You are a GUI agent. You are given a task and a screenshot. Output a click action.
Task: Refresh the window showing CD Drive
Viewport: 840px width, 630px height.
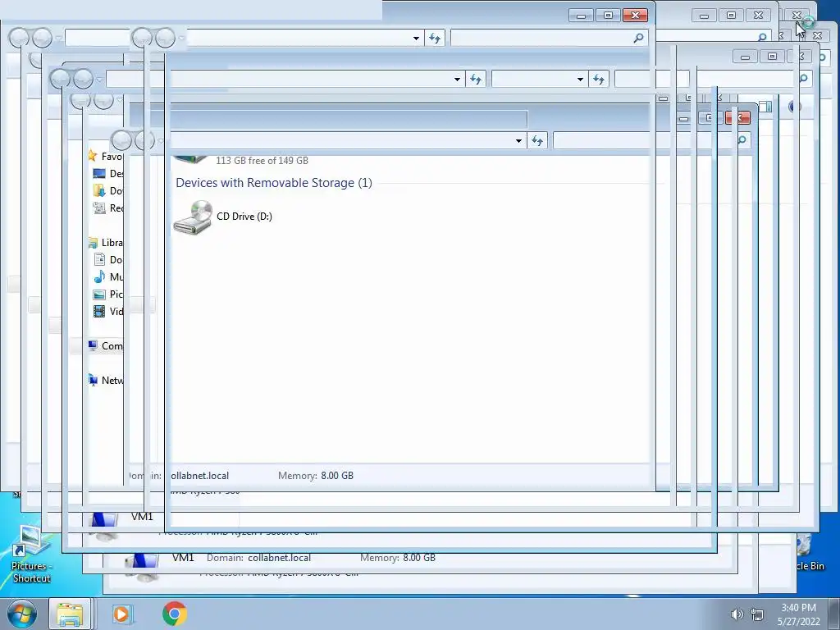[537, 141]
